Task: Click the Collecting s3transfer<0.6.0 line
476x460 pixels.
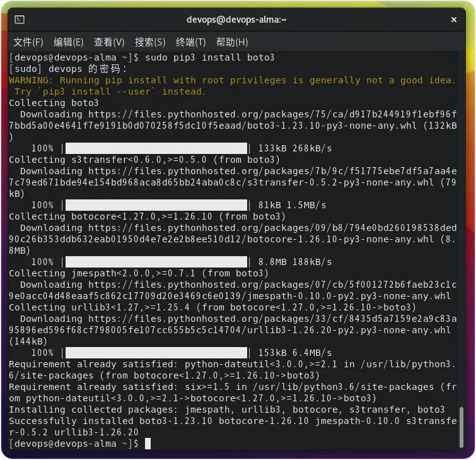Action: [144, 160]
